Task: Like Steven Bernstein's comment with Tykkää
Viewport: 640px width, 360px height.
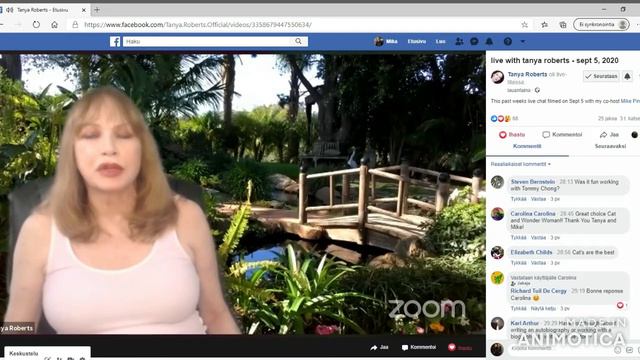Action: pyautogui.click(x=518, y=199)
